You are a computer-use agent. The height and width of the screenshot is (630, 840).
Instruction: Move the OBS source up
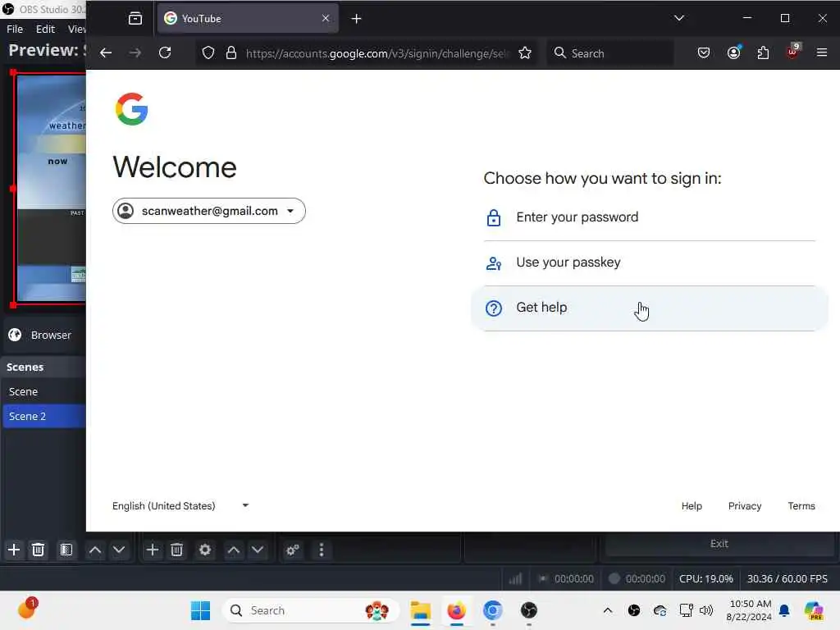(234, 550)
